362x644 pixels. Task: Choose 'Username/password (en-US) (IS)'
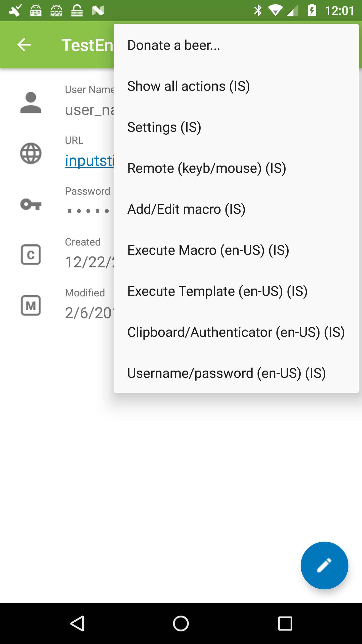coord(236,373)
